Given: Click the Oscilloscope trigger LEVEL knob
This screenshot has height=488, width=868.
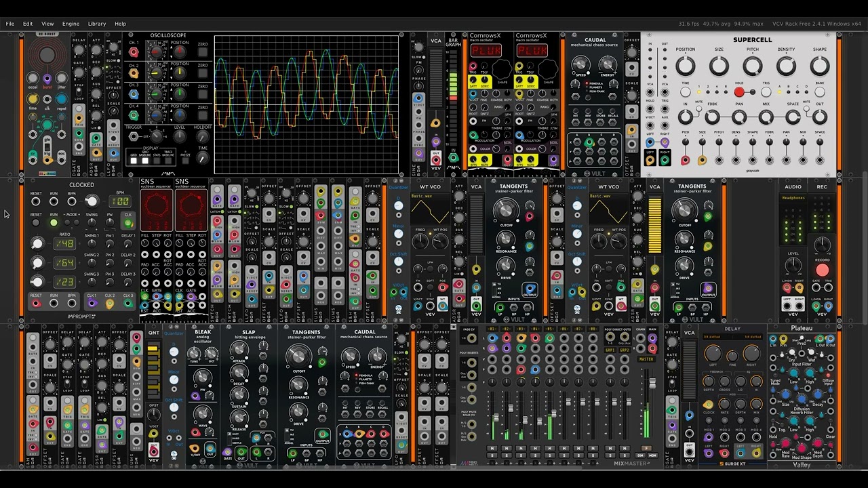Looking at the screenshot, I should [x=180, y=137].
